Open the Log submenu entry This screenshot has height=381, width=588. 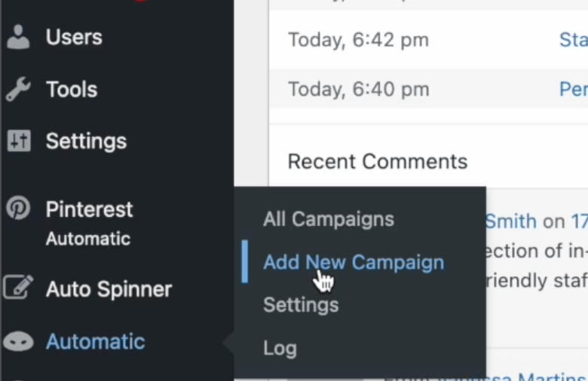point(280,348)
